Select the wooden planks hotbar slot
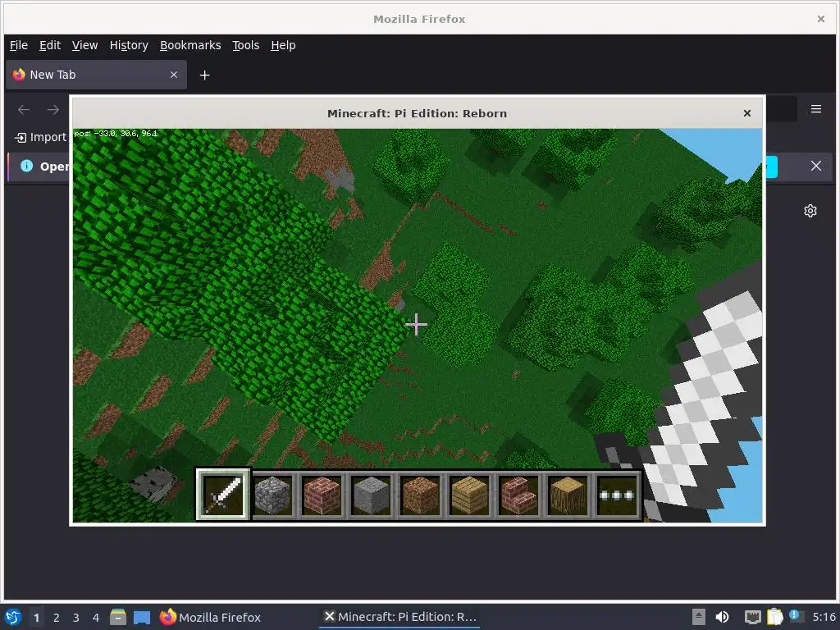Viewport: 840px width, 630px height. tap(469, 495)
